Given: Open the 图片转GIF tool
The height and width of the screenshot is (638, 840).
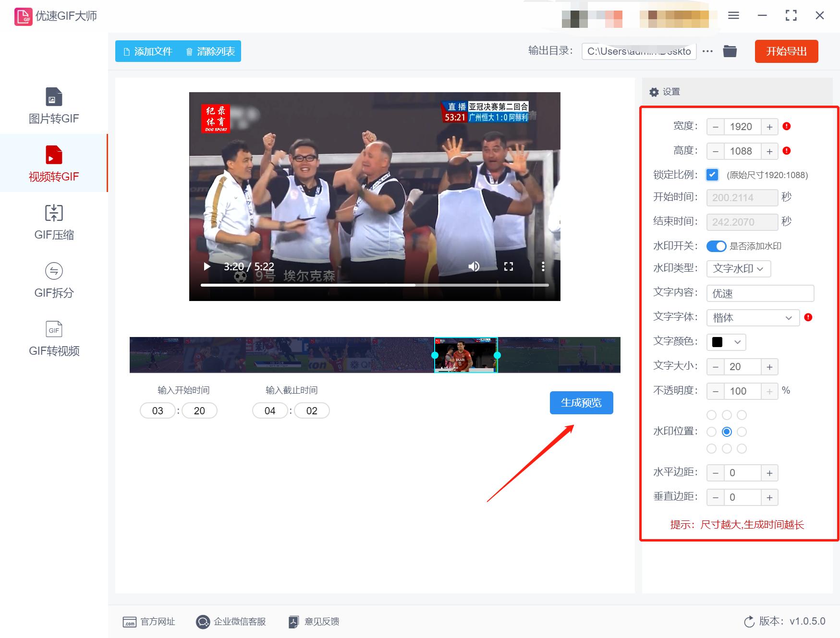Looking at the screenshot, I should click(x=54, y=106).
